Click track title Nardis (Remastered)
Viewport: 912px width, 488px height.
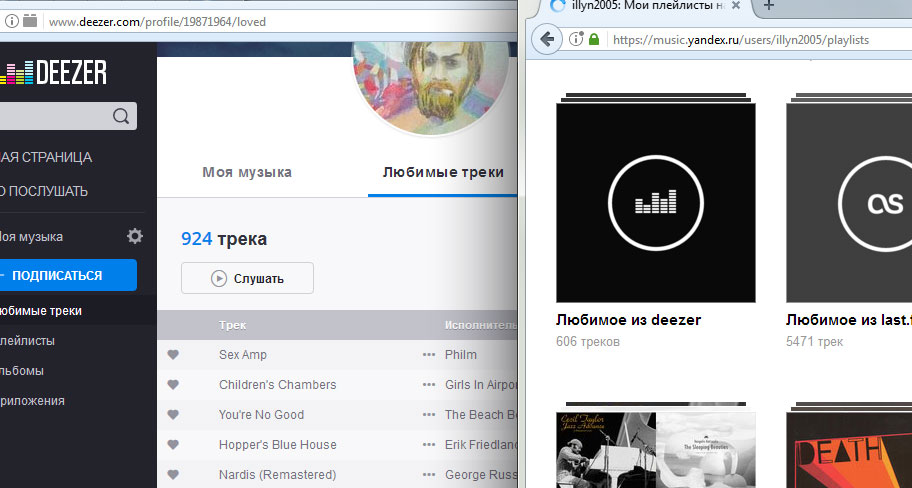click(277, 475)
